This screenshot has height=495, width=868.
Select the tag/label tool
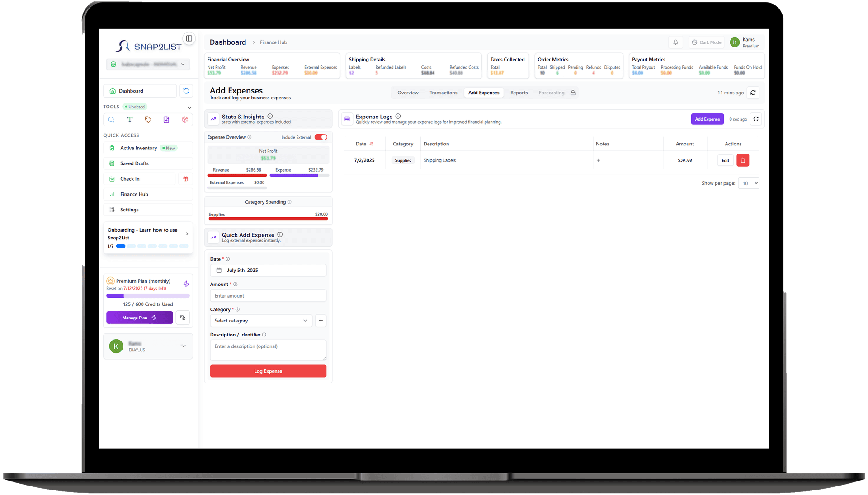148,119
